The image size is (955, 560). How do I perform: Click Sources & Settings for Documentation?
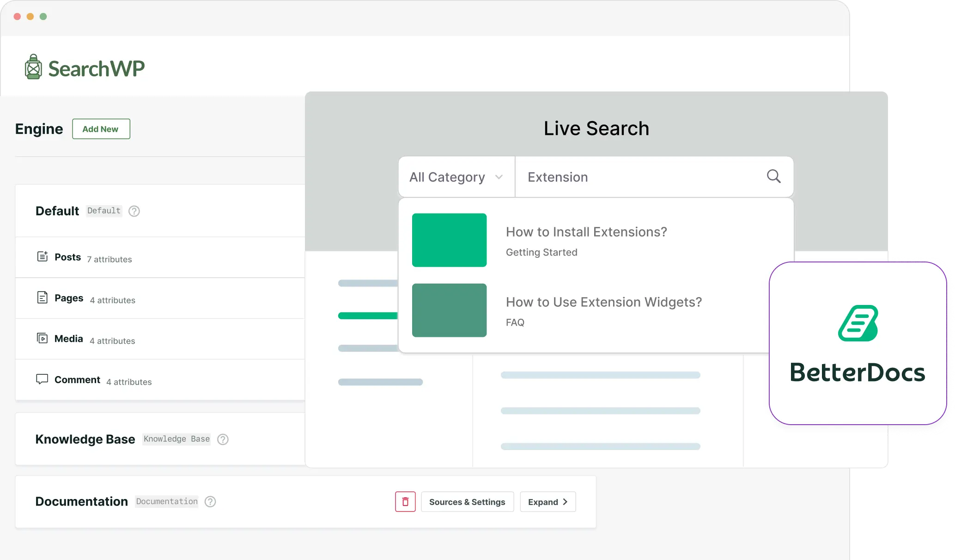point(467,501)
